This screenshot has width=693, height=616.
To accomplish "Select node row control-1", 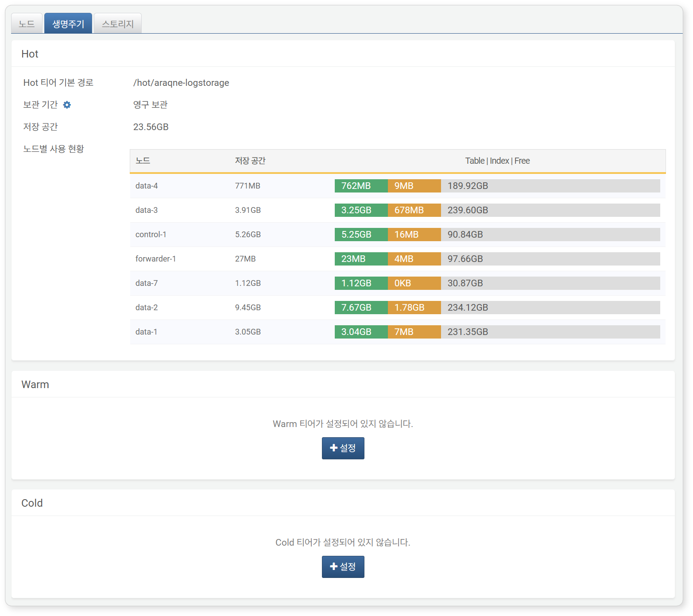I will (x=398, y=235).
